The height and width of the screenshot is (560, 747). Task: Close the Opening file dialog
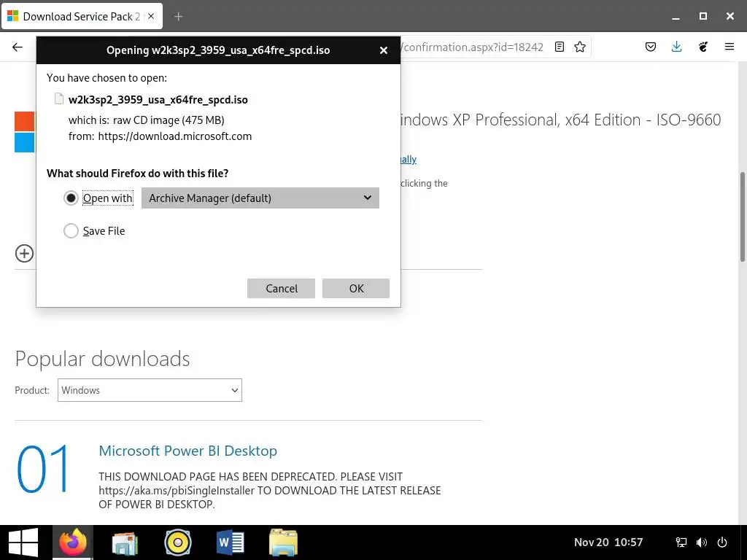[x=384, y=50]
